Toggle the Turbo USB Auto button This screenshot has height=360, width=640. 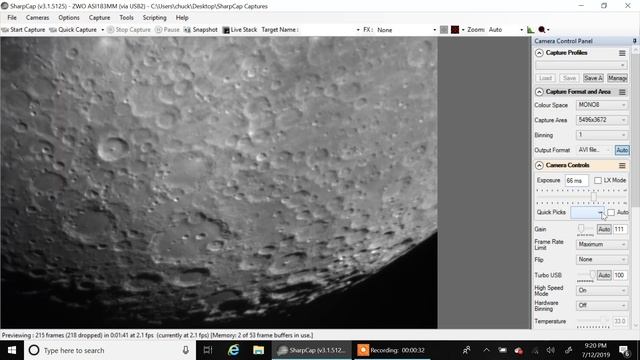[604, 276]
